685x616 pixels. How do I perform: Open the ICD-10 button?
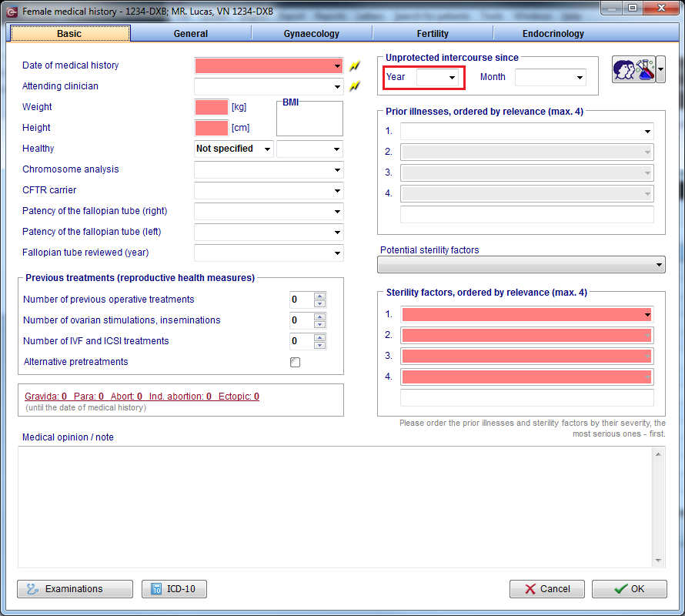(x=174, y=589)
